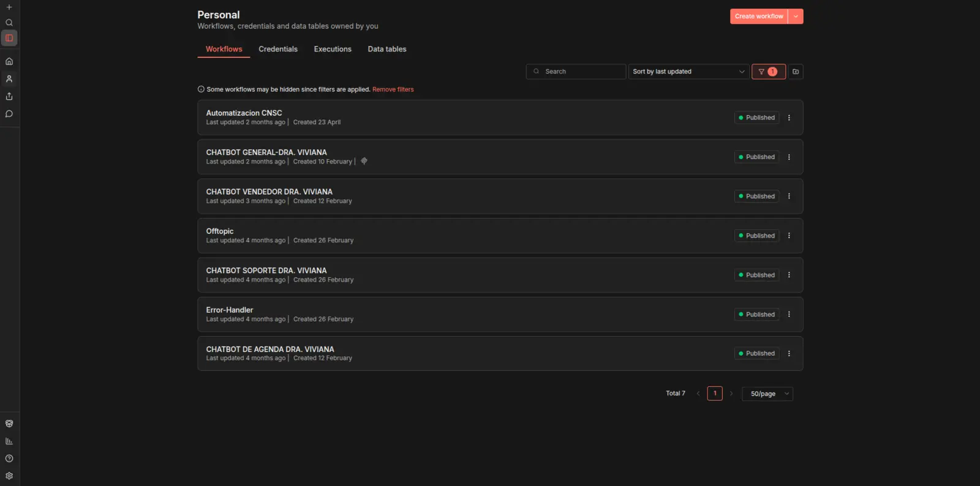Toggle the sidebar panel icon

click(x=9, y=38)
